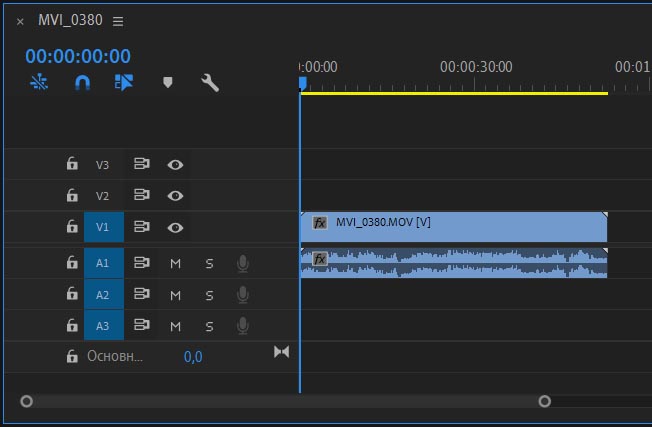Lock video track V2
The width and height of the screenshot is (652, 427).
tap(72, 195)
